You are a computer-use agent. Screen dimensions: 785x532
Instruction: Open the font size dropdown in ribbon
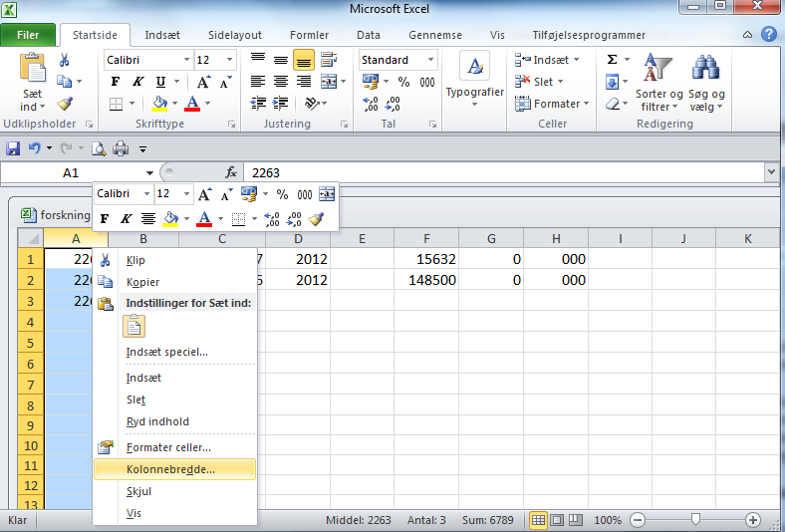coord(230,60)
